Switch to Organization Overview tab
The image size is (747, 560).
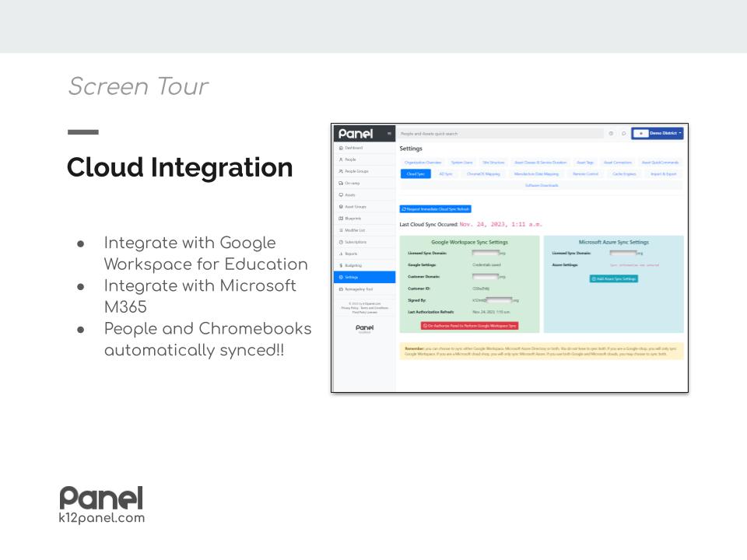point(423,163)
